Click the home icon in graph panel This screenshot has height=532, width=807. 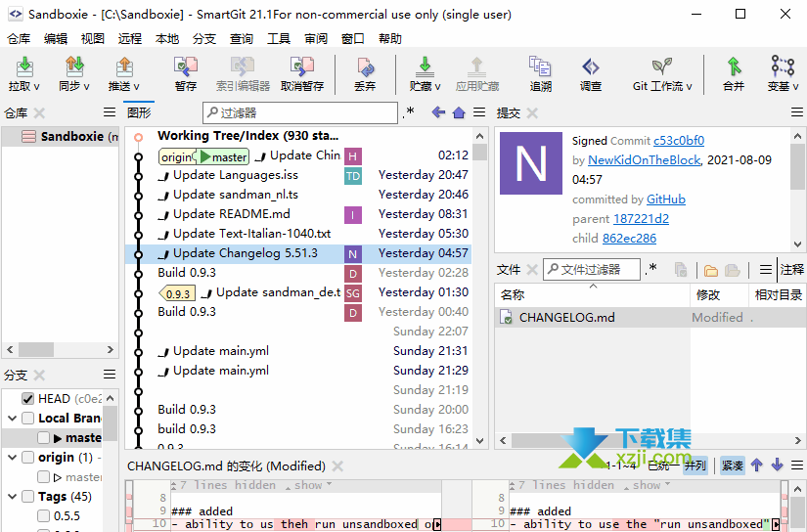tap(459, 112)
